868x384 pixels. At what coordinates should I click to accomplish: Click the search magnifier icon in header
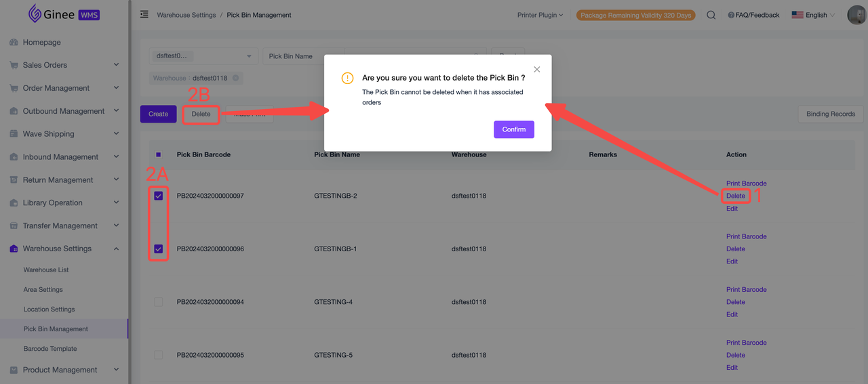[x=711, y=15]
